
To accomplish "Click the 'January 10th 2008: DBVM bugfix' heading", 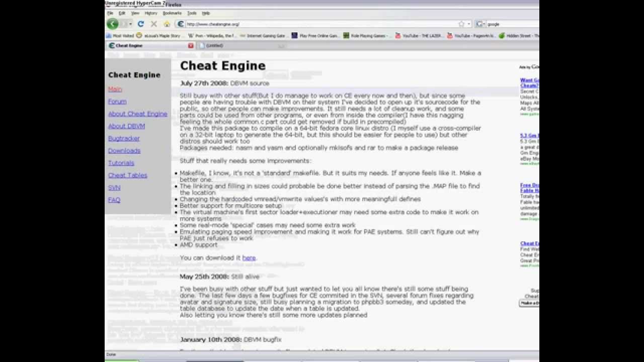I will [x=232, y=340].
